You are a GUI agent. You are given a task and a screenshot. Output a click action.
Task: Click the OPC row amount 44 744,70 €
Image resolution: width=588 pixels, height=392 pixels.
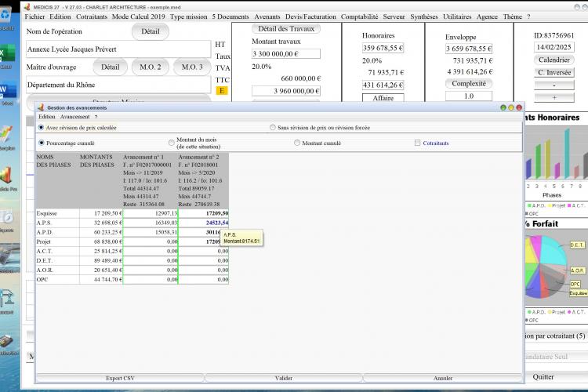[x=101, y=279]
